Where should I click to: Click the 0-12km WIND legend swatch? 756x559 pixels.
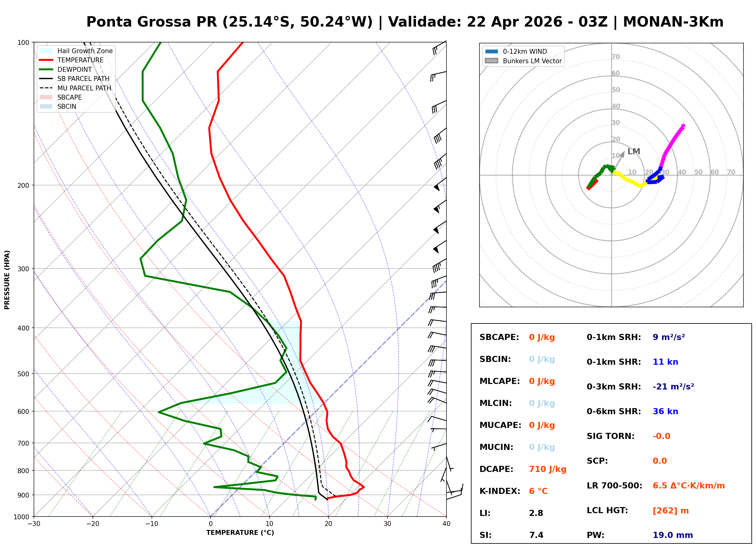(x=492, y=51)
